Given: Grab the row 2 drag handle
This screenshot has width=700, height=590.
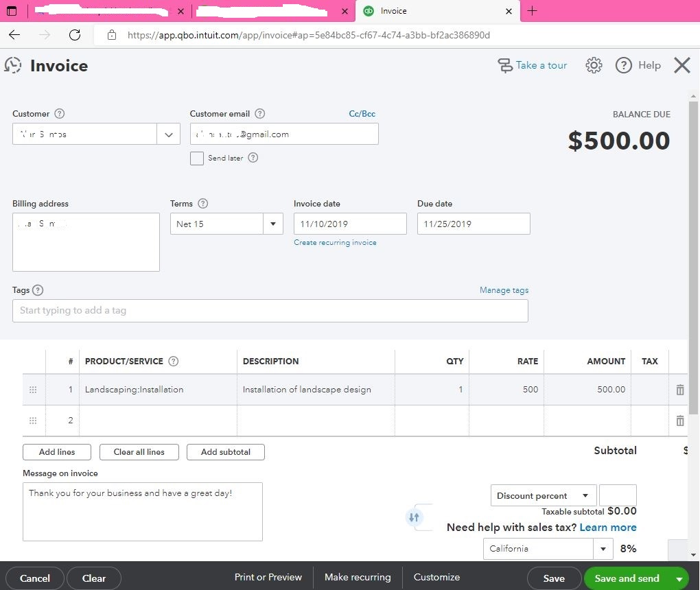Looking at the screenshot, I should pyautogui.click(x=33, y=421).
